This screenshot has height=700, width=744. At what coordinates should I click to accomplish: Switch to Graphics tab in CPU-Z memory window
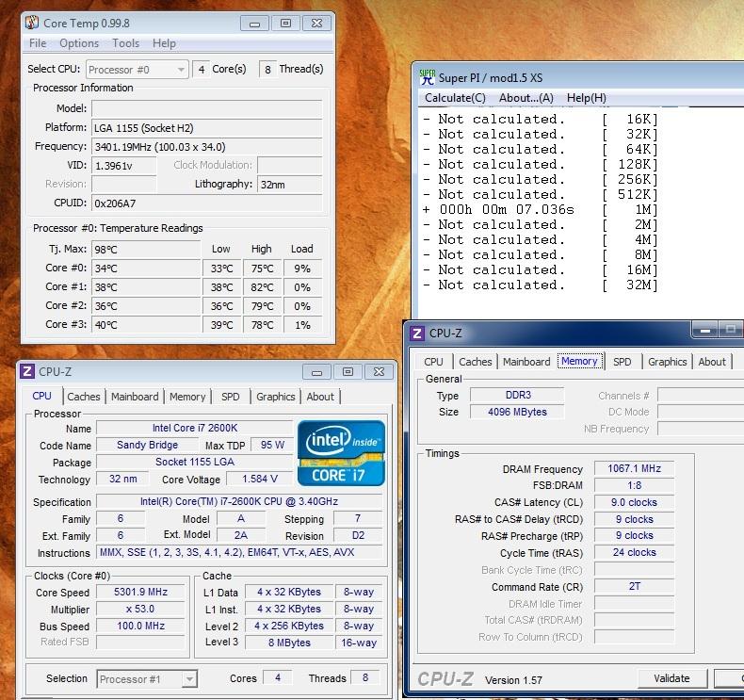pyautogui.click(x=668, y=362)
